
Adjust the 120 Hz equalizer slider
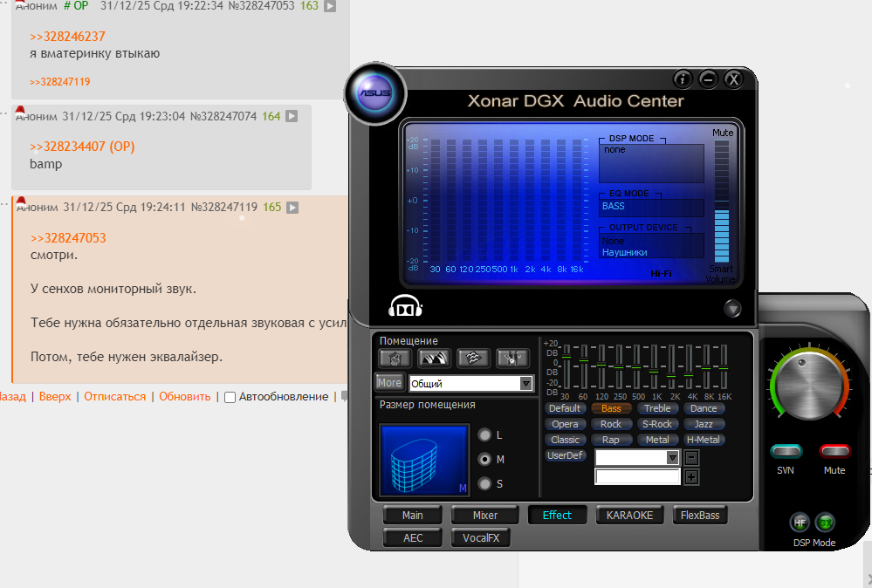pyautogui.click(x=601, y=366)
